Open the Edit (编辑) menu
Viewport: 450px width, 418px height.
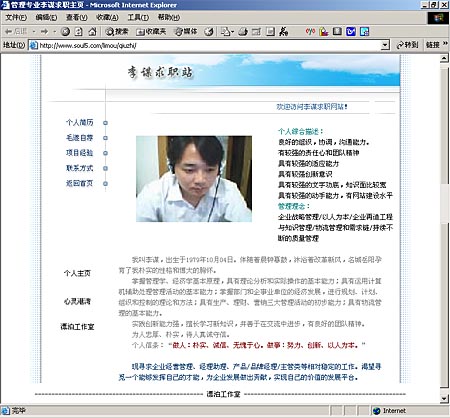click(46, 17)
